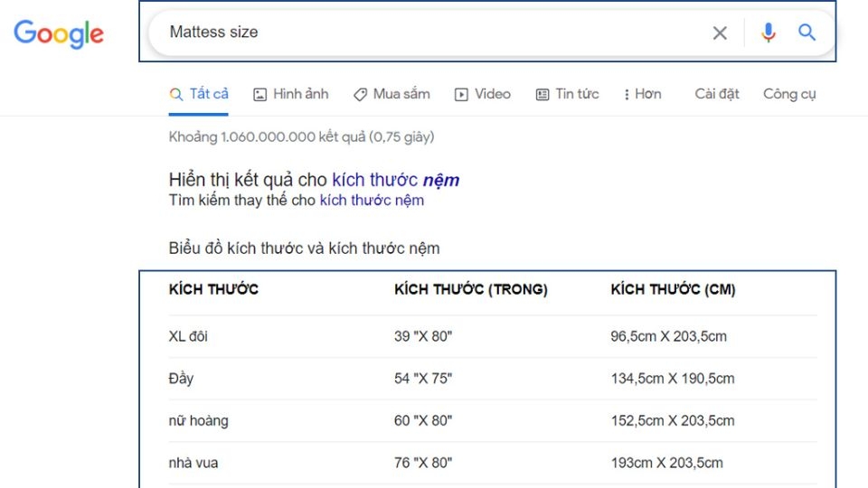Start voice search with microphone icon
Viewport: 868px width, 488px height.
click(768, 33)
